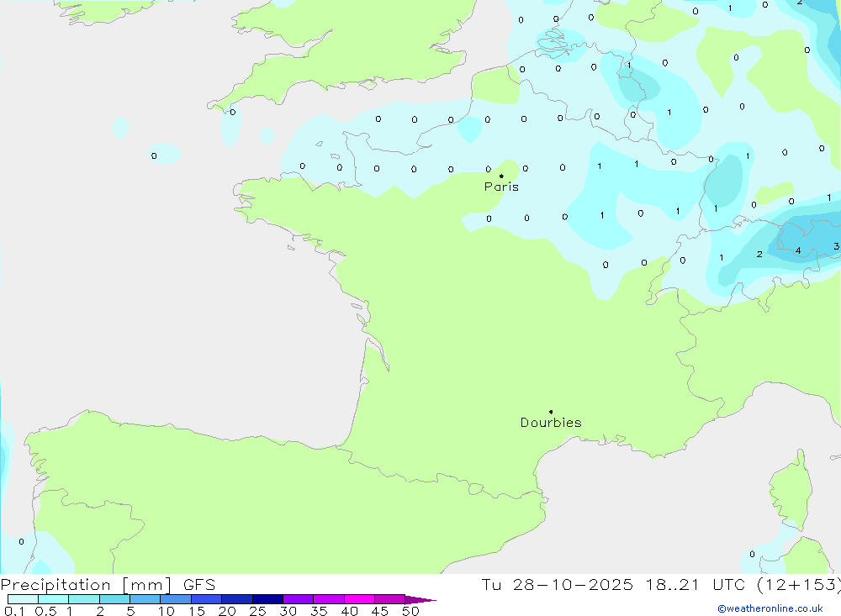This screenshot has width=841, height=616.
Task: Click the GFS model name label
Action: click(199, 585)
